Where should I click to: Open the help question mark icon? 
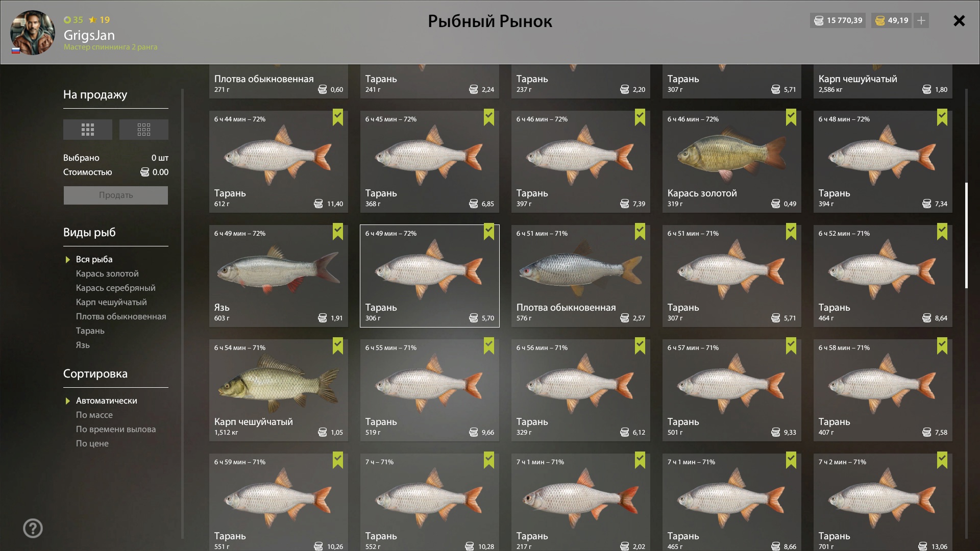click(x=33, y=529)
